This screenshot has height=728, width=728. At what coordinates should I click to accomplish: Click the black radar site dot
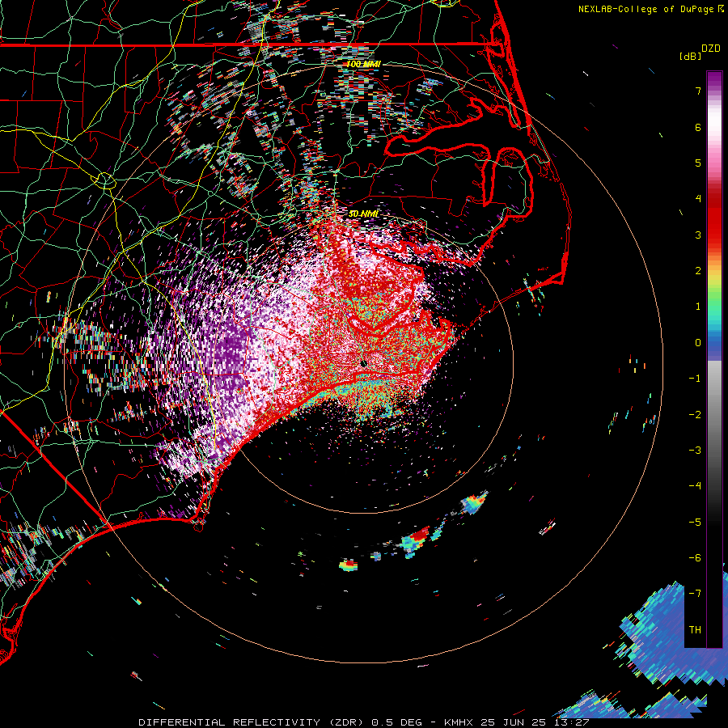(x=364, y=363)
